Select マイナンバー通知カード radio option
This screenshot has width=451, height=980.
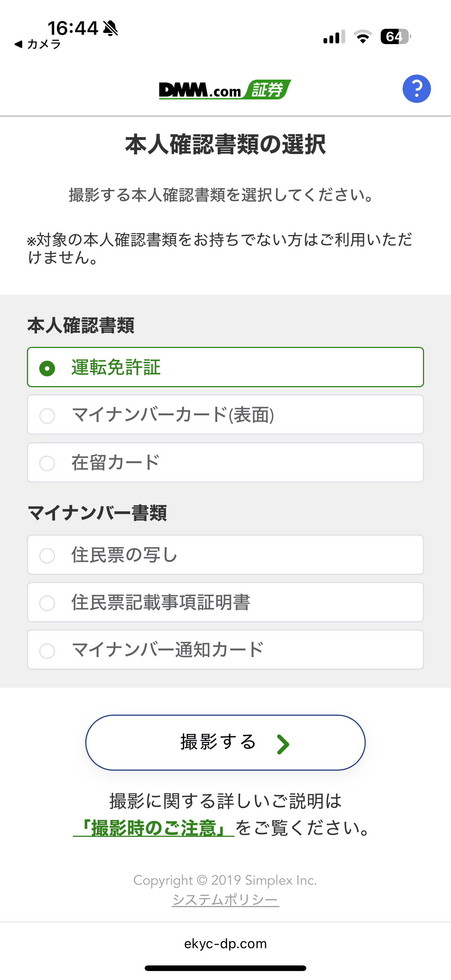pos(47,651)
